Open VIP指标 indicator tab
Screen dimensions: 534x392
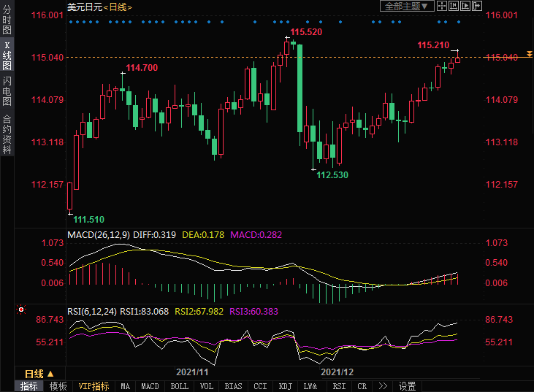coord(94,386)
